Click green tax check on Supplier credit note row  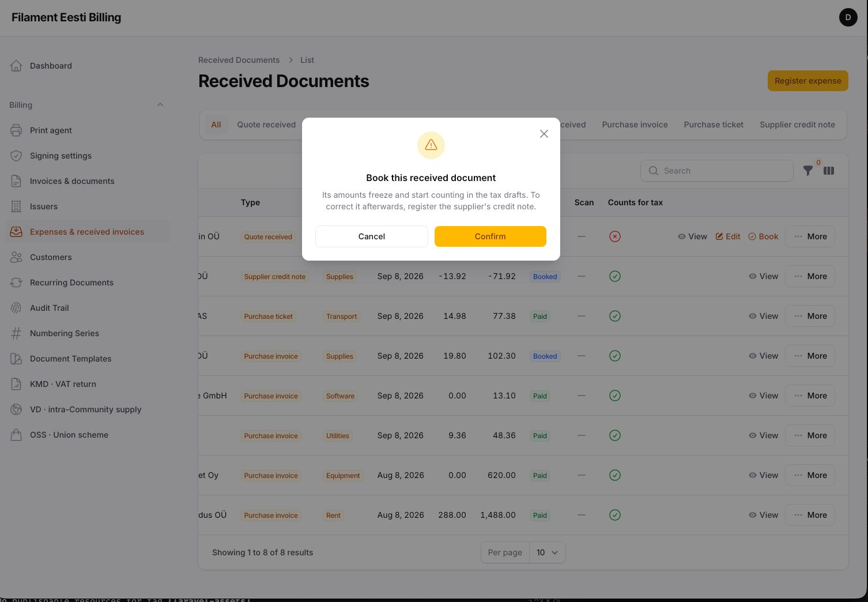[615, 276]
